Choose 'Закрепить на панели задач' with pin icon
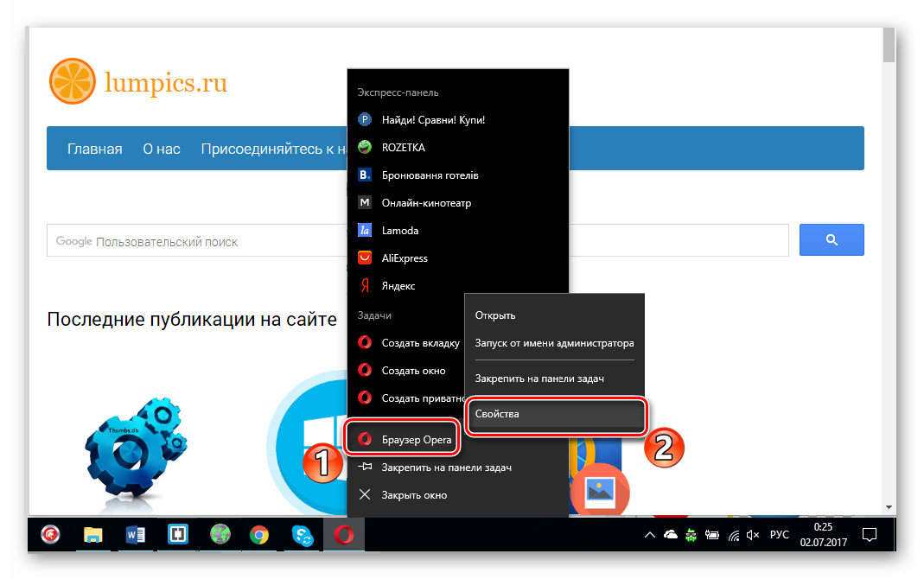This screenshot has width=924, height=579. (458, 467)
